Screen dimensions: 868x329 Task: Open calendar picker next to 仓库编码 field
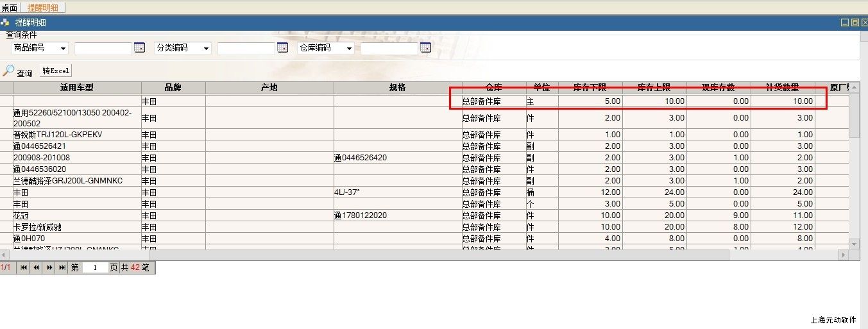(425, 48)
